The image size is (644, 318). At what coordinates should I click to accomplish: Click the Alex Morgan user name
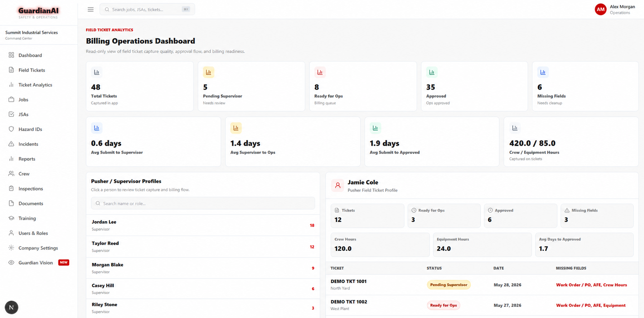622,6
